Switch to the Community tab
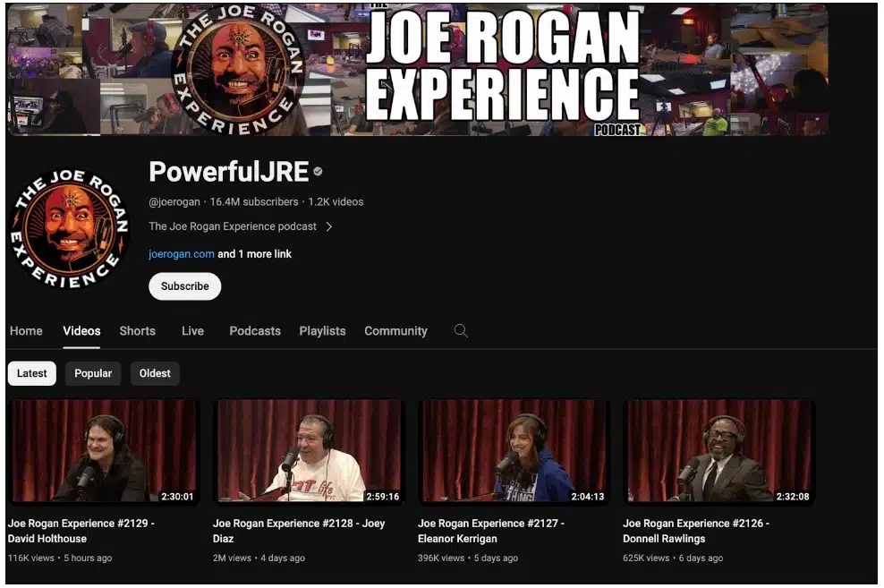The width and height of the screenshot is (884, 588). [x=395, y=331]
